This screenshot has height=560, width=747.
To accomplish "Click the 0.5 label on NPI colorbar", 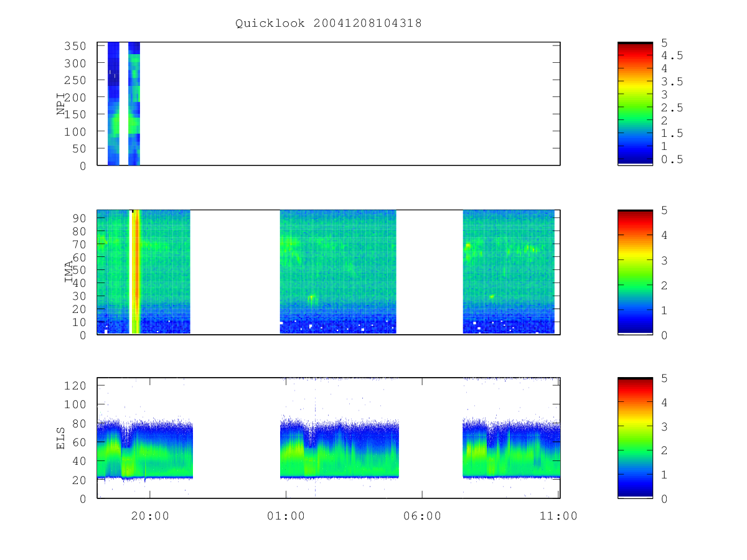I will click(672, 159).
